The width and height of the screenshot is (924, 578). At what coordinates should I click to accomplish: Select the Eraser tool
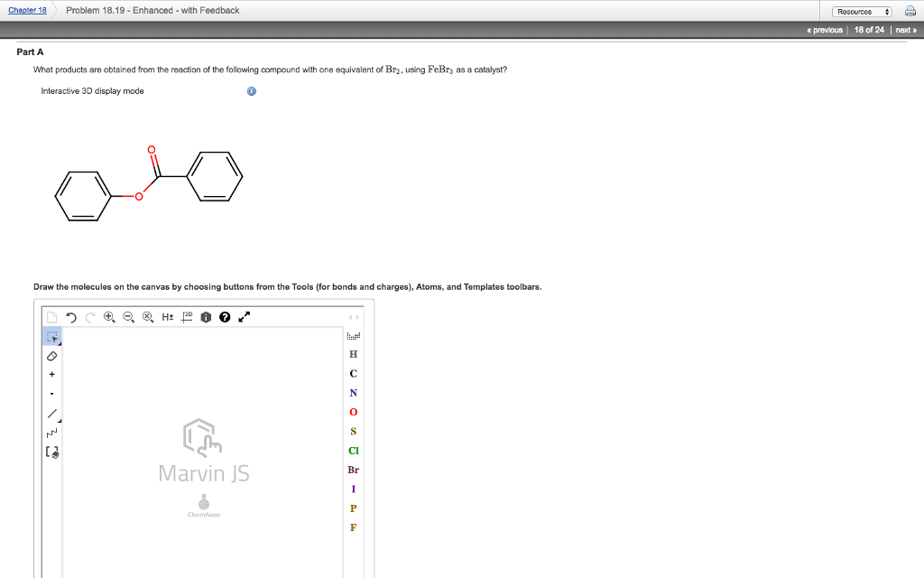click(52, 355)
